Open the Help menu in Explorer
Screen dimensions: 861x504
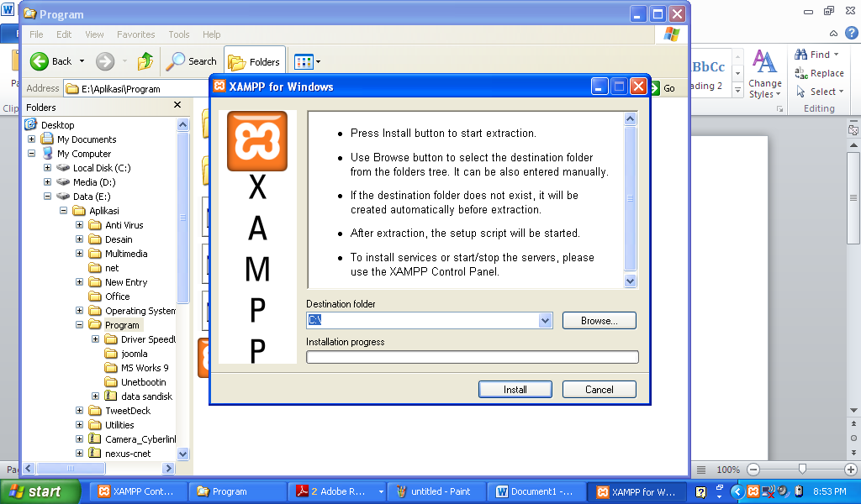click(x=211, y=34)
